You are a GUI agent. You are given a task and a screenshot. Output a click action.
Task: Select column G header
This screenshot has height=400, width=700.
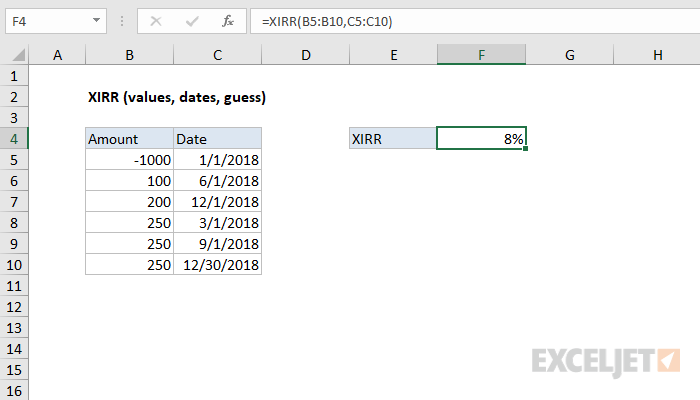(x=570, y=55)
